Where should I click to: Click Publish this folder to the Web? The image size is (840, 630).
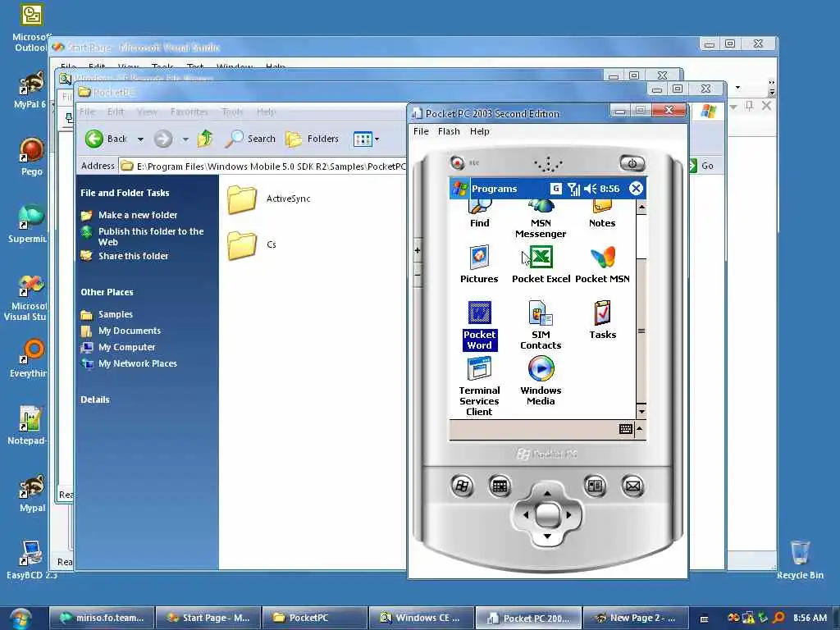tap(143, 236)
